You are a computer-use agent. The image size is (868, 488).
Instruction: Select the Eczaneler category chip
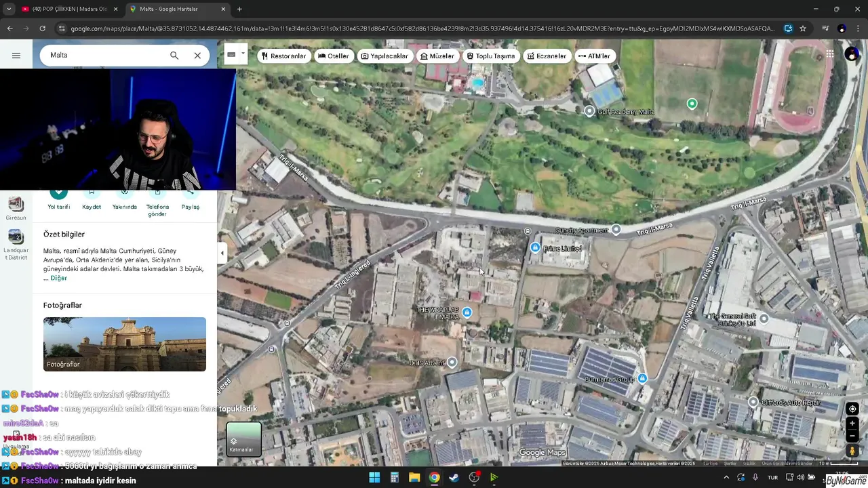[x=547, y=56]
